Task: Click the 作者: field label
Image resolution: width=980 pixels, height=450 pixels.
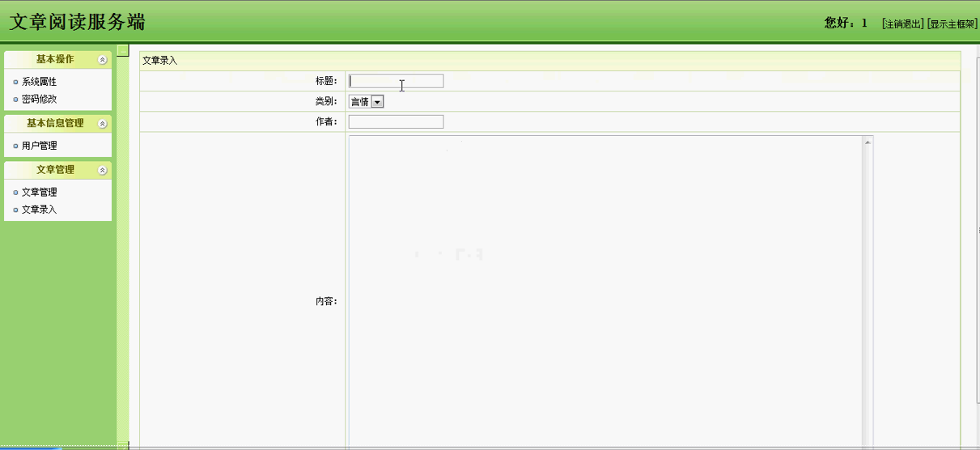Action: (x=326, y=122)
